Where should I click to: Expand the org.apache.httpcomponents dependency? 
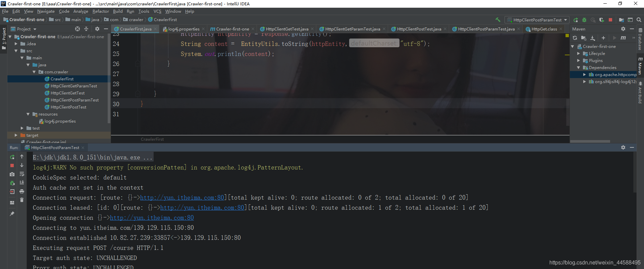click(x=585, y=75)
